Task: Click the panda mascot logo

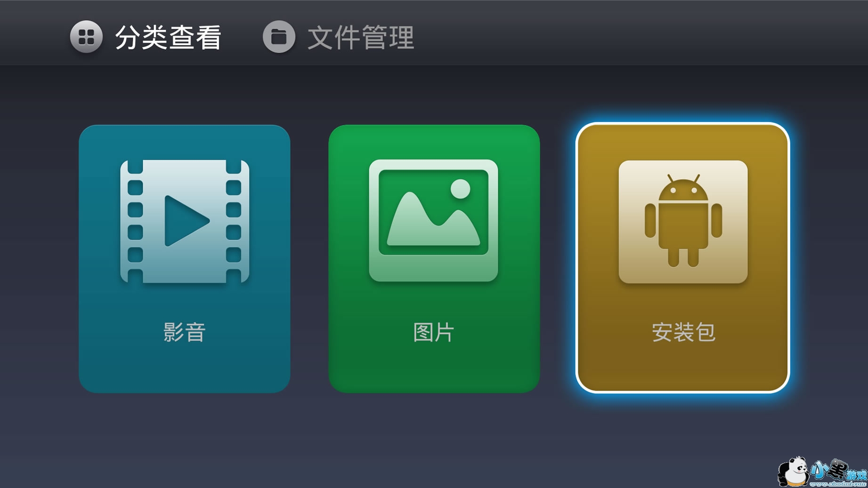Action: (x=793, y=471)
